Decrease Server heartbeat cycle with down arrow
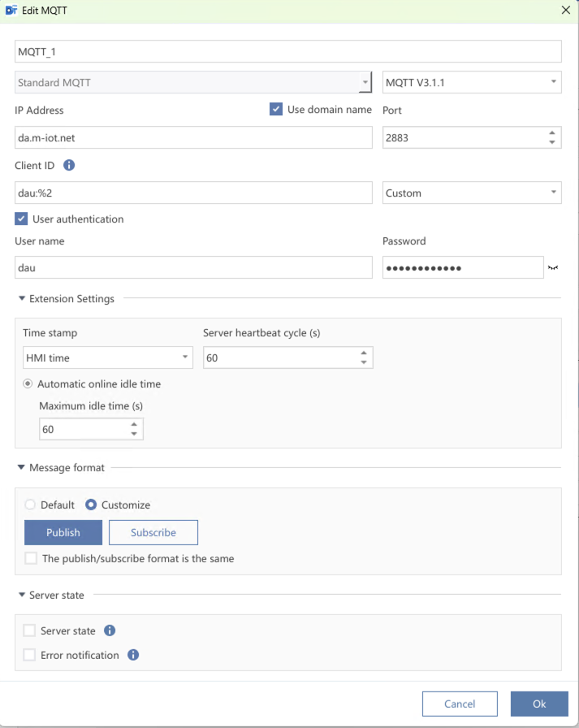The width and height of the screenshot is (579, 728). click(x=364, y=362)
